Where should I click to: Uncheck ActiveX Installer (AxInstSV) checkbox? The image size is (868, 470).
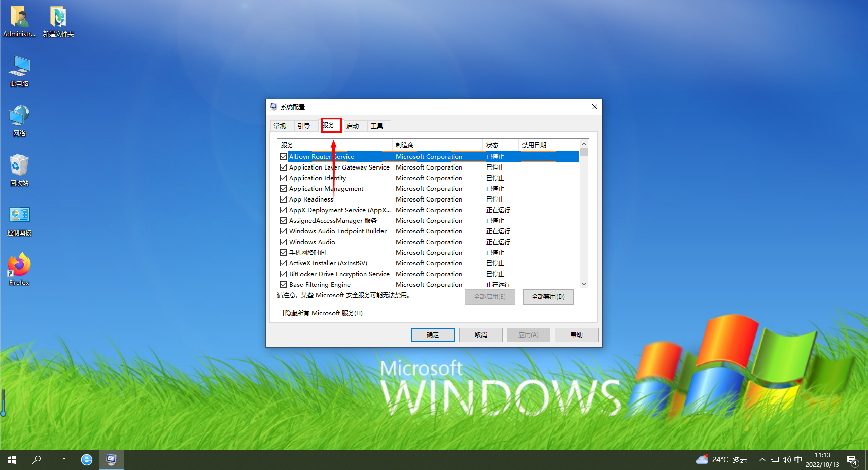coord(284,263)
